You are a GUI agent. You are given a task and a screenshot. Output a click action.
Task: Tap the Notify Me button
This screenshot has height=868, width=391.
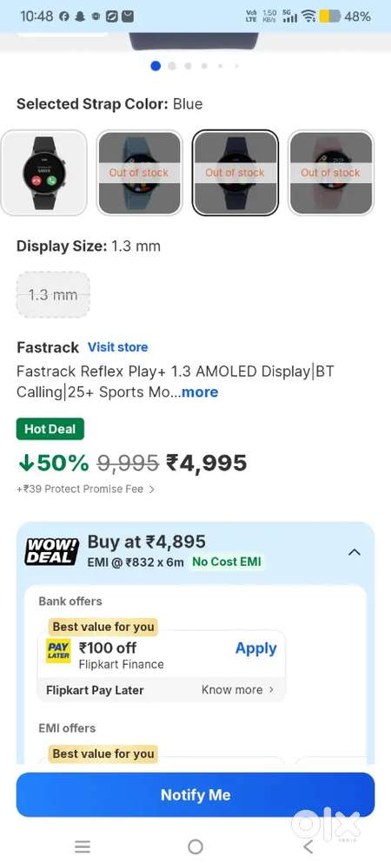[x=195, y=795]
